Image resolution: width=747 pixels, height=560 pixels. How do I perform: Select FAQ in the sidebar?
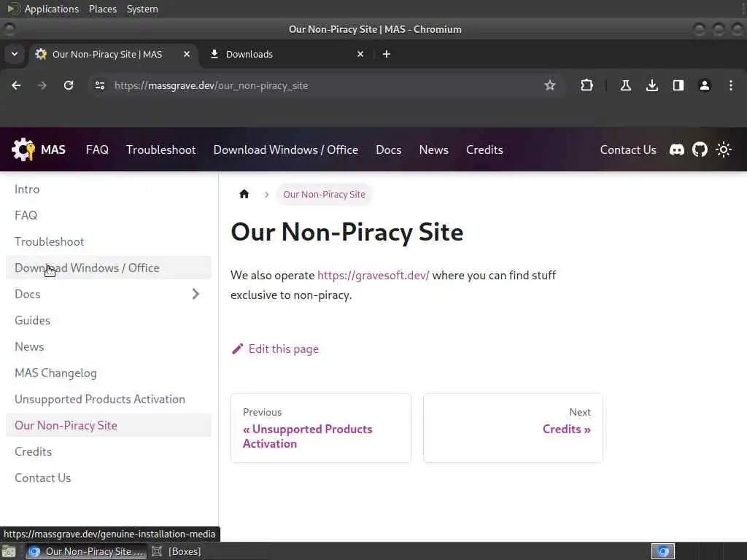click(109, 215)
